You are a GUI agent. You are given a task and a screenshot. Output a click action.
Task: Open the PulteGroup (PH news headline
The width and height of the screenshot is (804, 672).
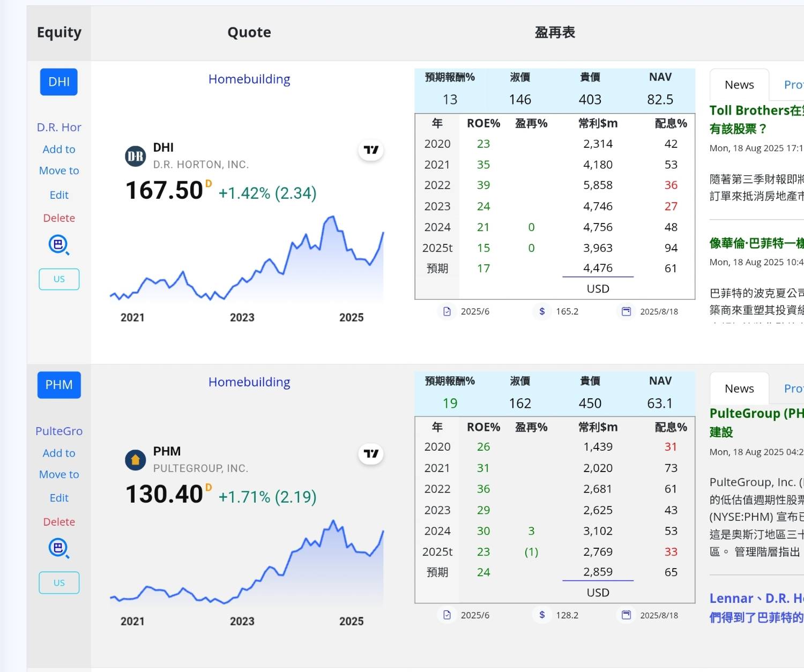[756, 423]
